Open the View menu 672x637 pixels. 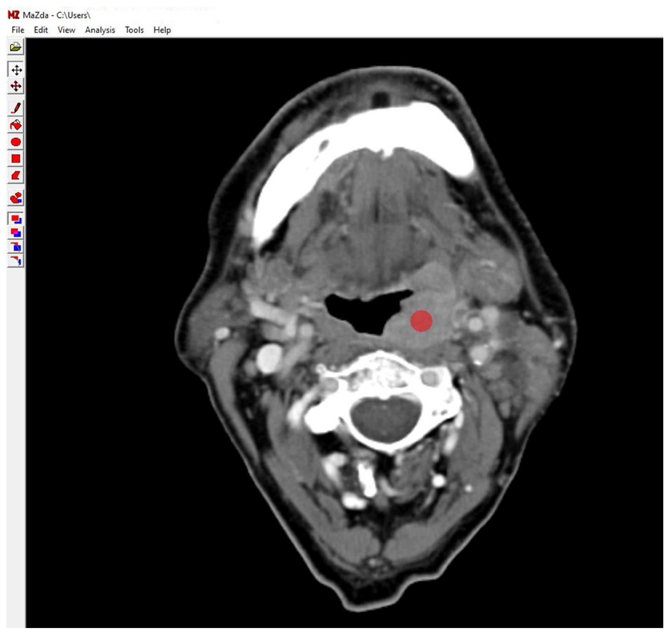coord(66,30)
